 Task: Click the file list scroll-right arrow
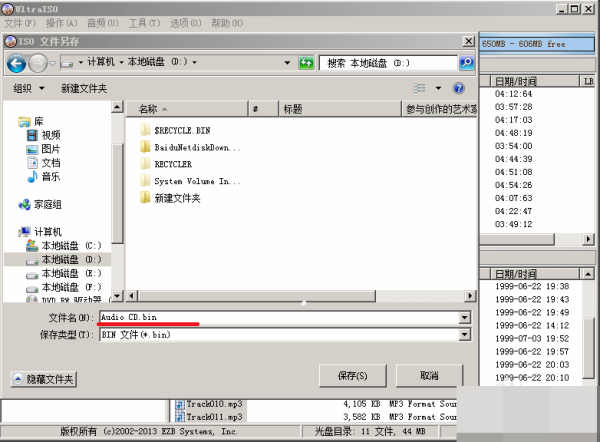point(470,295)
